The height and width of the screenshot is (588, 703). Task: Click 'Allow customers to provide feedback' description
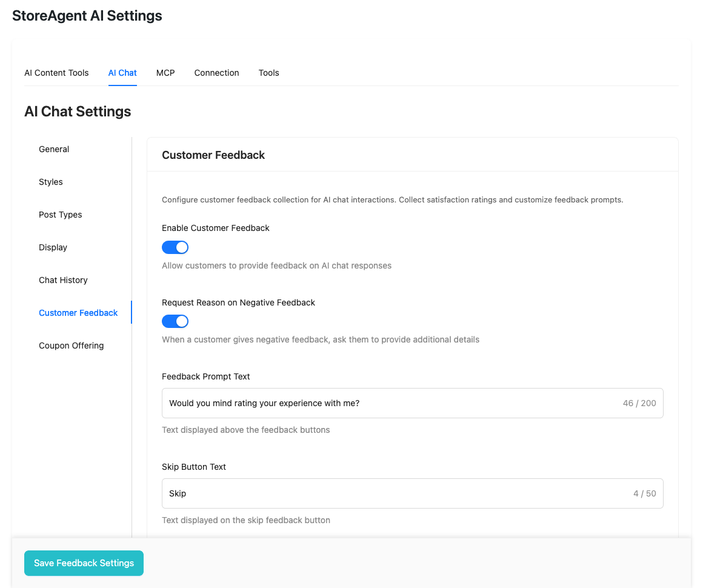coord(276,266)
